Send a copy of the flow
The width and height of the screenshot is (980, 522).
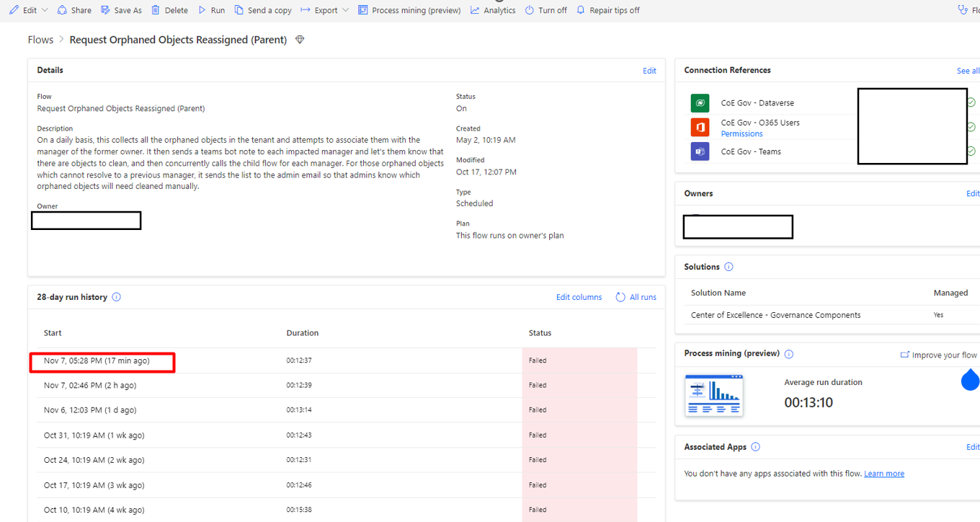(x=263, y=10)
